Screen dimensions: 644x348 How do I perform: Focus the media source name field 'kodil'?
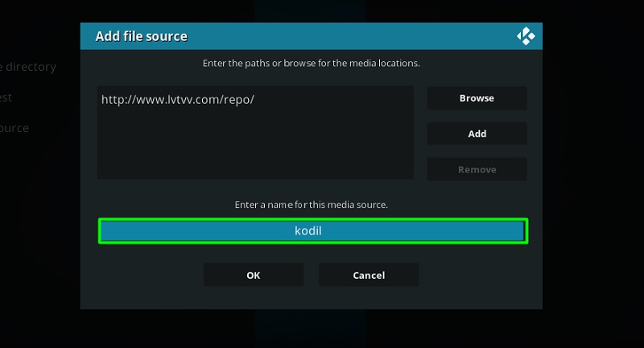313,231
